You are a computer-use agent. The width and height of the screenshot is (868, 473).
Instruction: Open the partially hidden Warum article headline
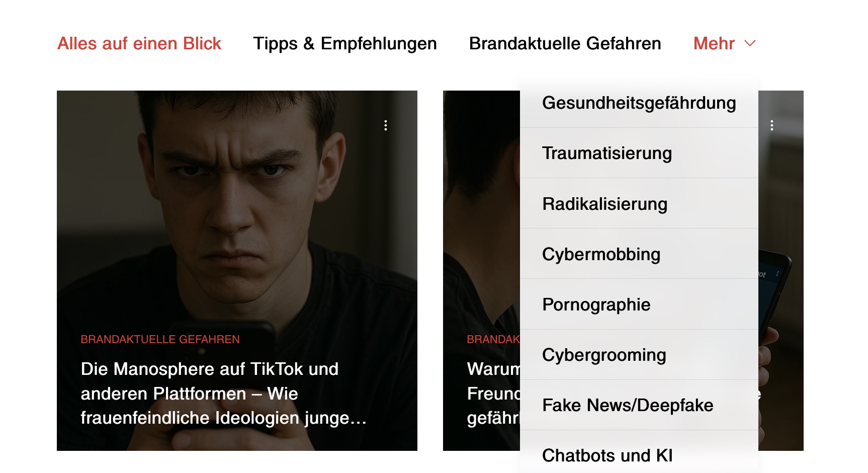click(493, 393)
